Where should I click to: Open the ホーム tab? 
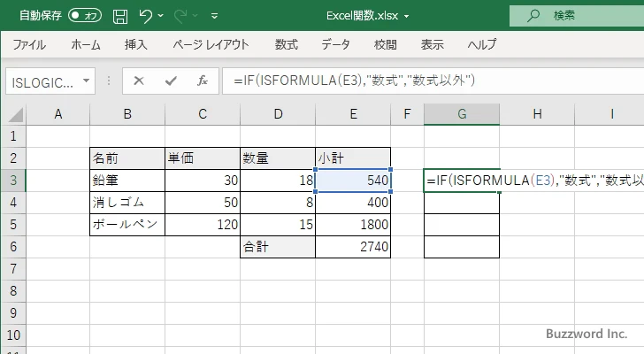pyautogui.click(x=86, y=44)
